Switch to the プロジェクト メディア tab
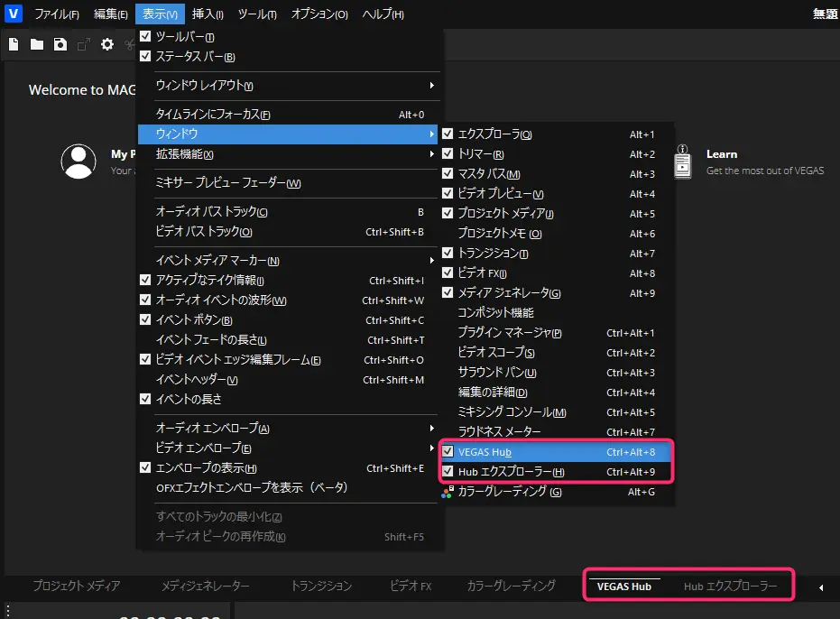 (x=77, y=586)
